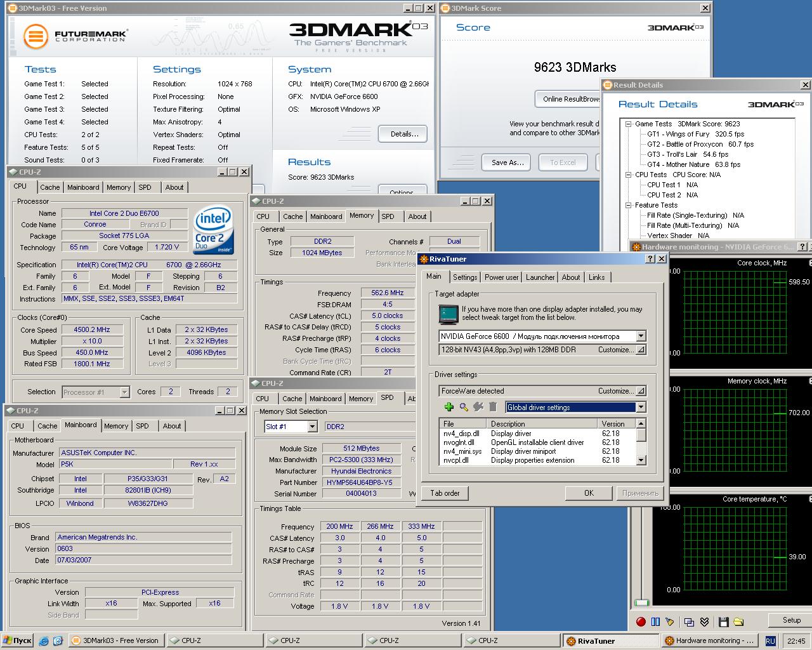Click the Intel Core 2 Duo logo in CPU-Z
Viewport: 812px width, 650px height.
[x=213, y=229]
